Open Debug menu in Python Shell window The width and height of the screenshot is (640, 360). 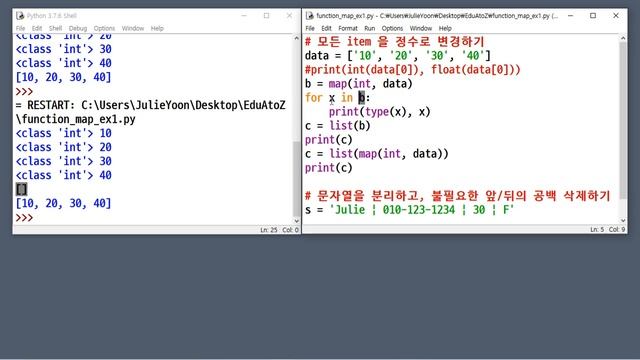click(x=78, y=28)
